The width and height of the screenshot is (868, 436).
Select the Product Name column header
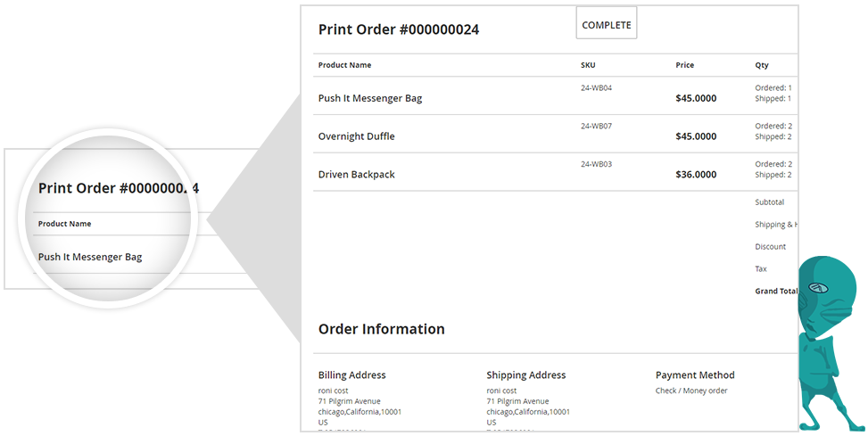click(344, 65)
